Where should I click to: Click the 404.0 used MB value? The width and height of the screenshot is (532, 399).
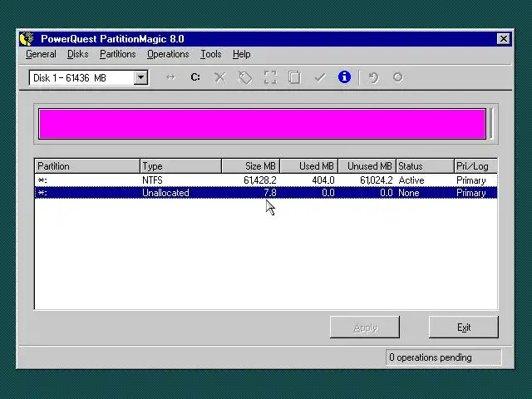(x=323, y=180)
